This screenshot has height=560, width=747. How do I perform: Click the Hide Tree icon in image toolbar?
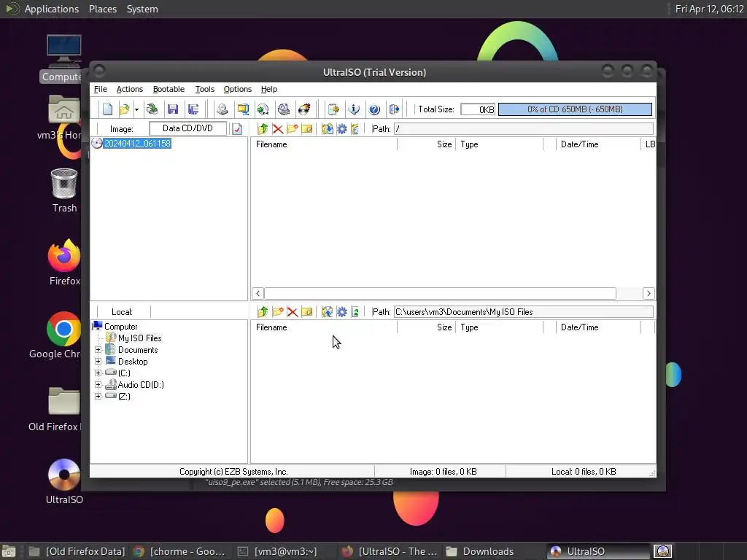(x=355, y=129)
